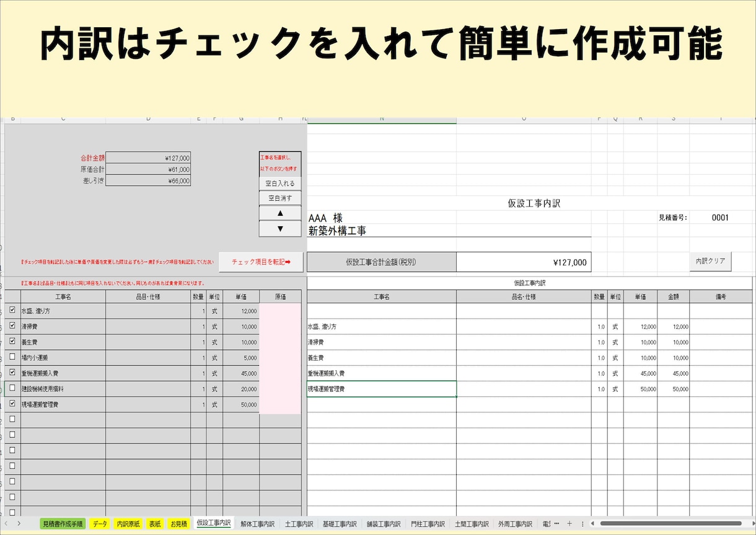Select 水盛、遣り方 in the right 内訳 table

tap(382, 327)
